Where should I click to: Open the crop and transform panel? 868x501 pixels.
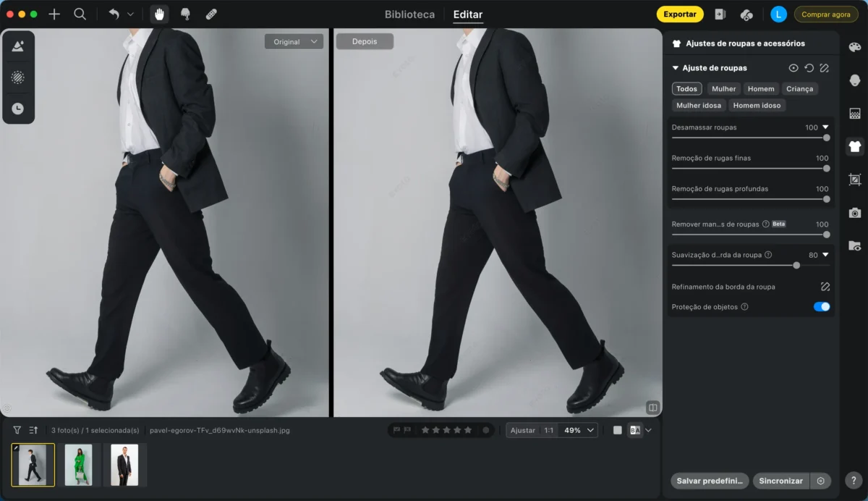(x=854, y=180)
